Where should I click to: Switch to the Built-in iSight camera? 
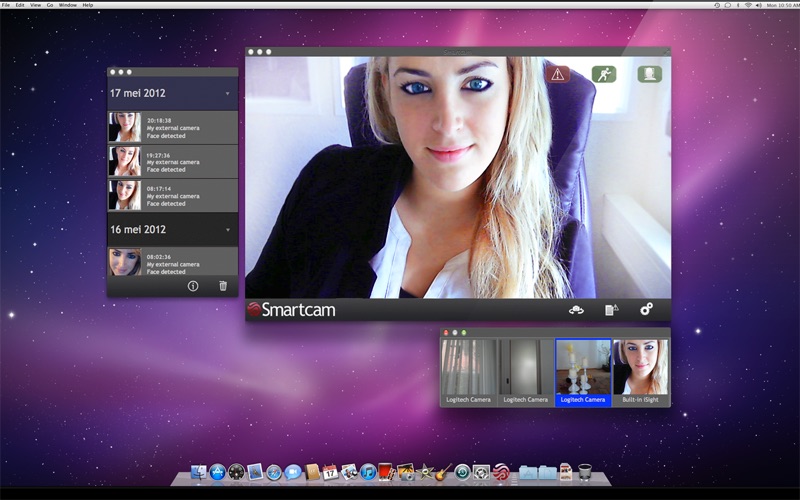pyautogui.click(x=641, y=371)
